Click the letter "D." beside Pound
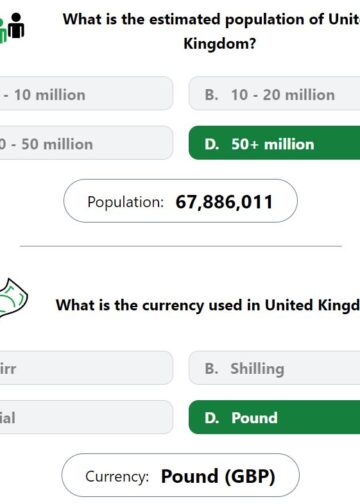The width and height of the screenshot is (360, 504). click(x=212, y=418)
